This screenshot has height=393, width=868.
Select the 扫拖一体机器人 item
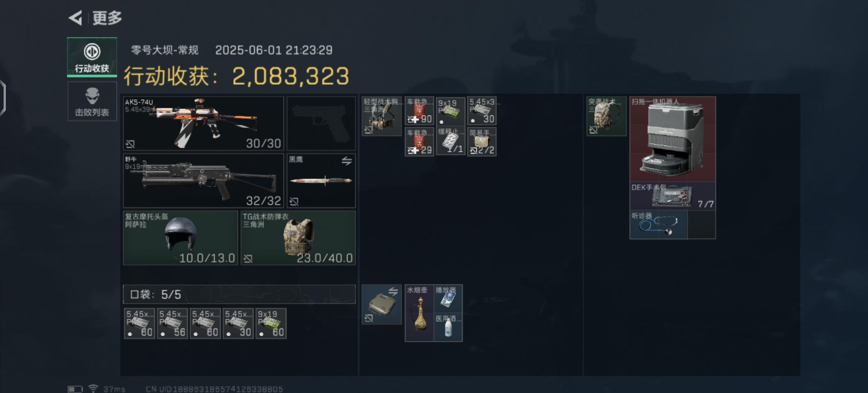672,139
